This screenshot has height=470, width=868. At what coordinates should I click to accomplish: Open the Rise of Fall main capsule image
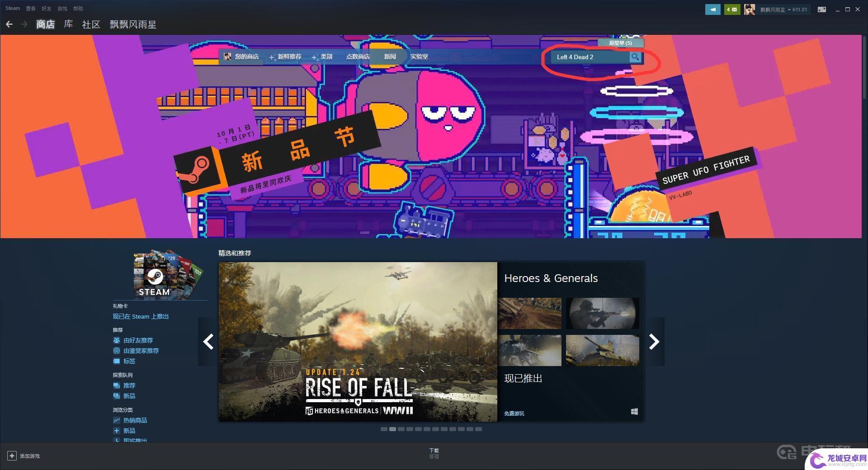click(x=358, y=342)
